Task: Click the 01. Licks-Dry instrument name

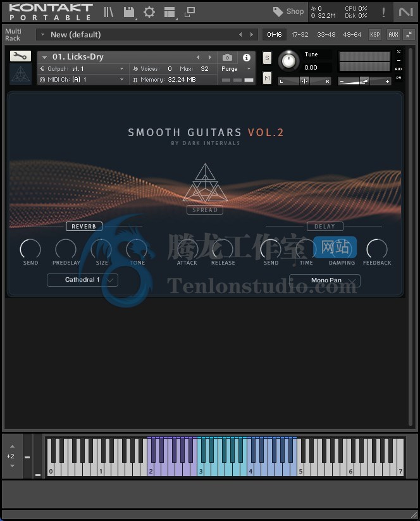Action: pos(78,57)
